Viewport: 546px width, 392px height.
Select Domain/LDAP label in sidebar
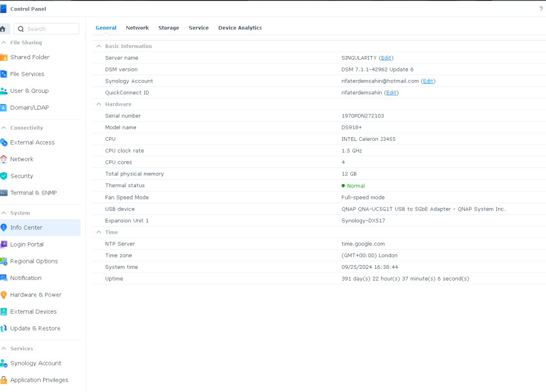click(x=30, y=107)
